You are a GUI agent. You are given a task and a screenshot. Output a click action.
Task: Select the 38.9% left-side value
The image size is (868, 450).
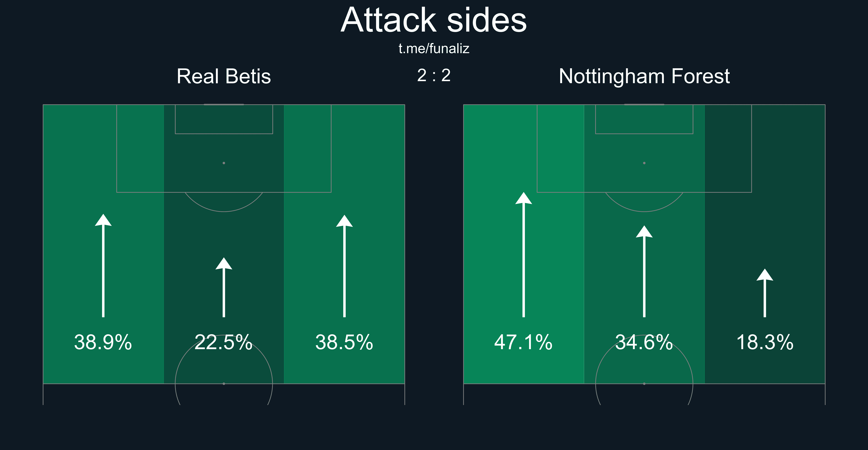[103, 342]
